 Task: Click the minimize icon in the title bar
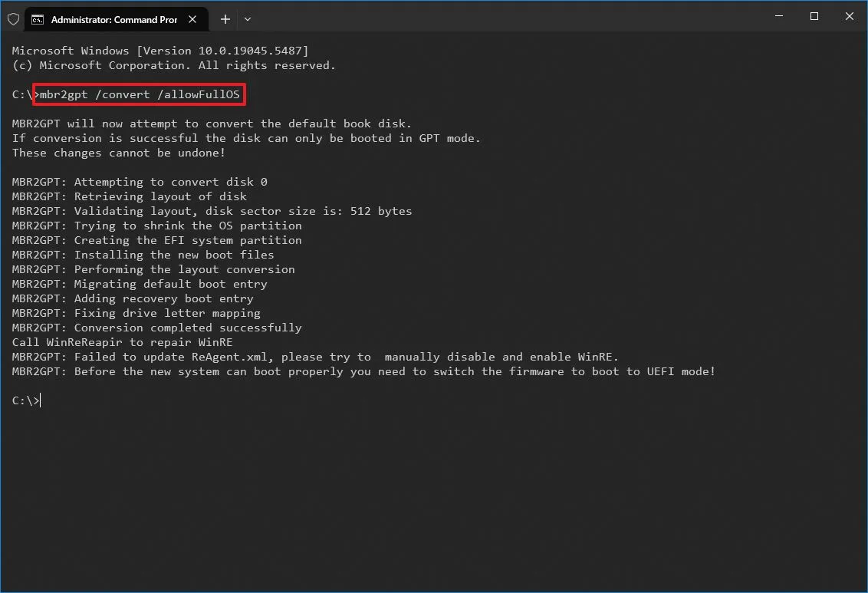point(778,16)
